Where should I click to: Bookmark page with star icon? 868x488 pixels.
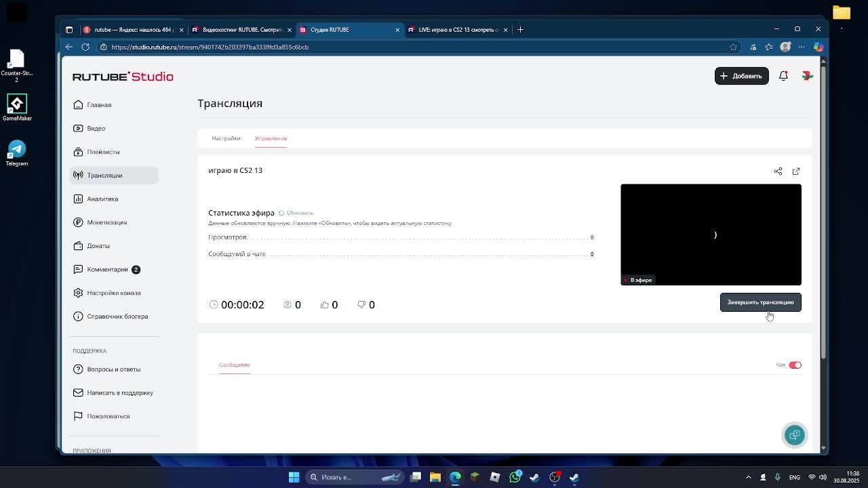pyautogui.click(x=733, y=47)
